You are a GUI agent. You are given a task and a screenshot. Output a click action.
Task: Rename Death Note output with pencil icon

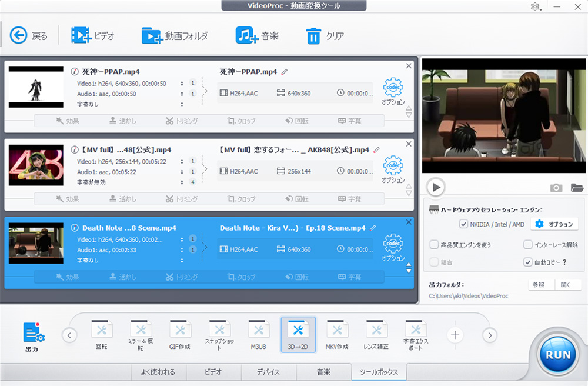pyautogui.click(x=373, y=228)
